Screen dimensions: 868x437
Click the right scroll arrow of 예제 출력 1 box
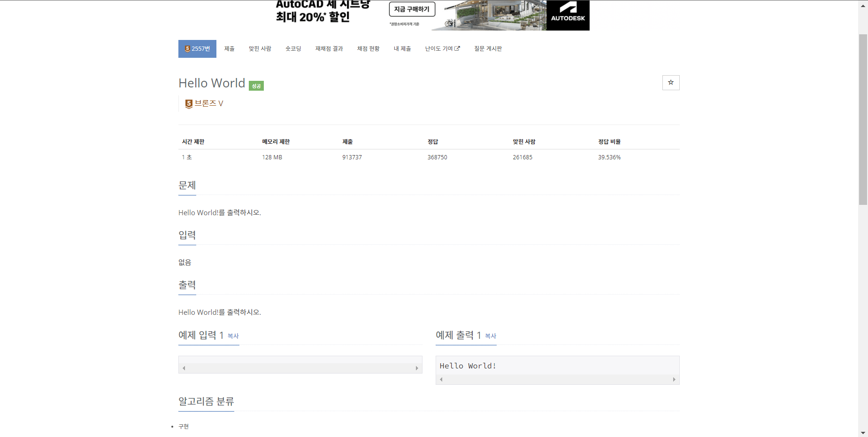[674, 379]
